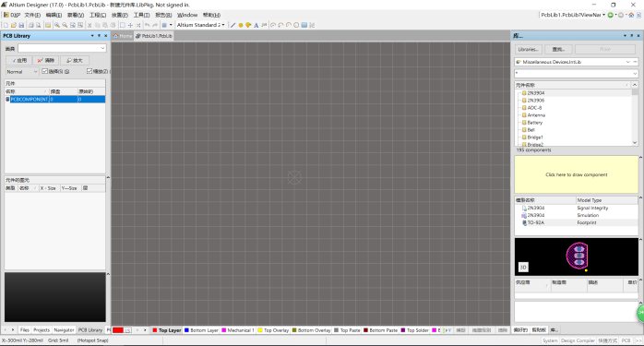Select the Place String text tool
Viewport: 644px width, 346px height.
tap(256, 25)
